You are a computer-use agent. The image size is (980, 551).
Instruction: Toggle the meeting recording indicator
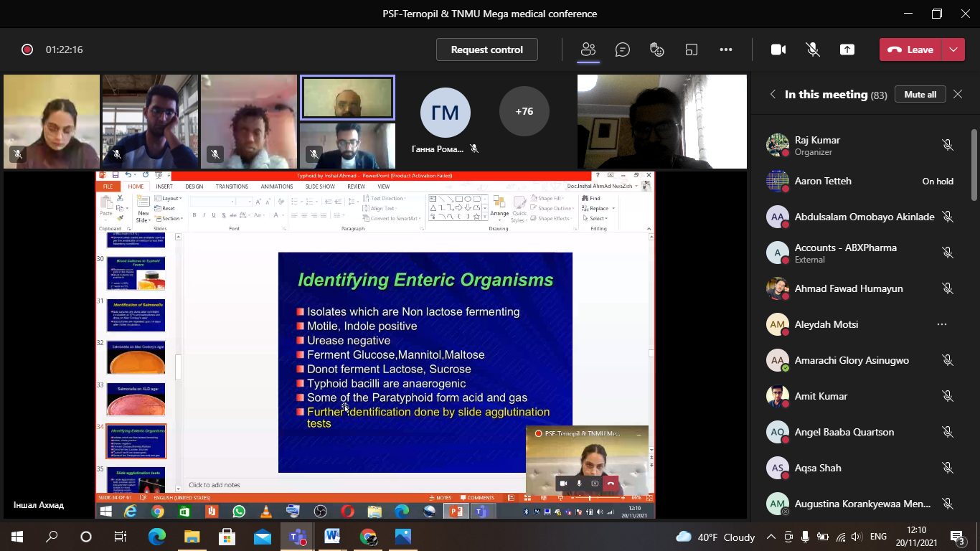pyautogui.click(x=27, y=50)
